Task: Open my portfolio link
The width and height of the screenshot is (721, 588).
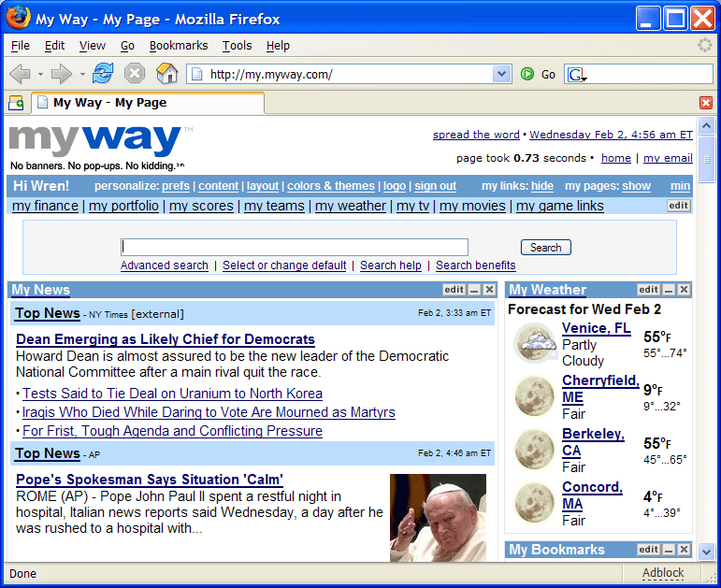Action: pyautogui.click(x=123, y=206)
